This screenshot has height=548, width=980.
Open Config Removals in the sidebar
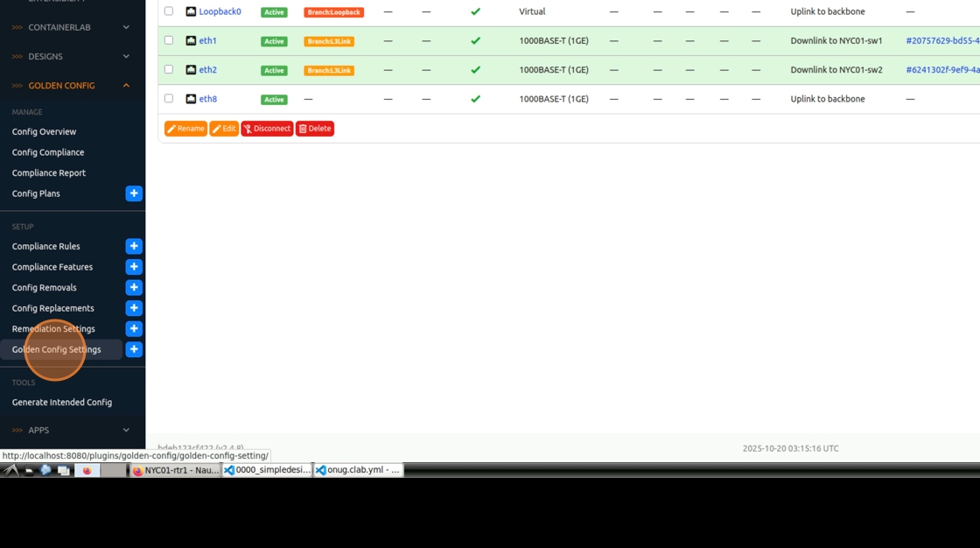coord(45,287)
